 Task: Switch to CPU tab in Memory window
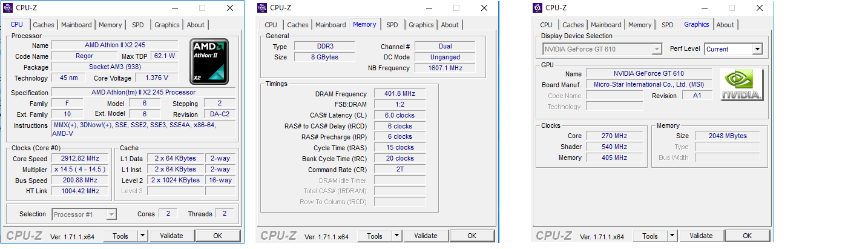[x=271, y=25]
